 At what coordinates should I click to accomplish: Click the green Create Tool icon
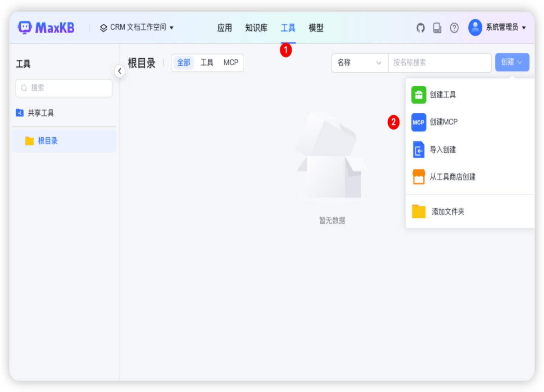(419, 95)
